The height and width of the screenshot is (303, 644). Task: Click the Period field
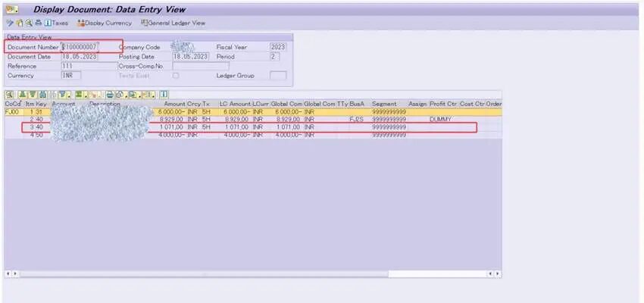pos(275,57)
